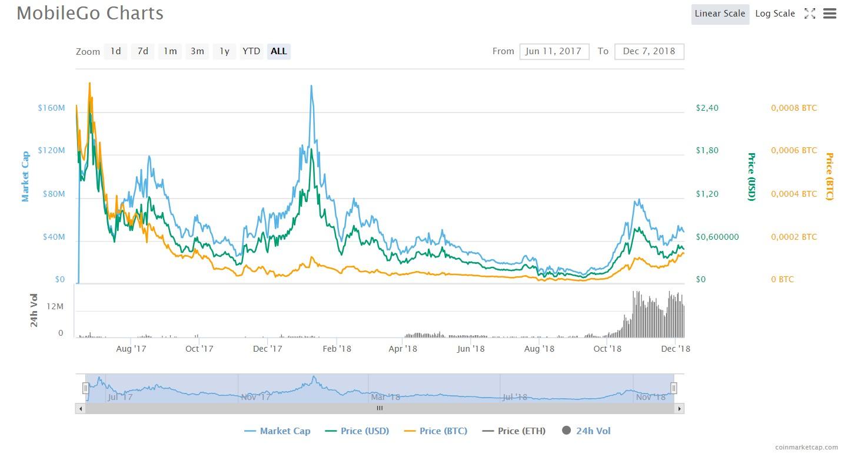Set zoom to 1y
Viewport: 868px width, 453px height.
click(224, 51)
